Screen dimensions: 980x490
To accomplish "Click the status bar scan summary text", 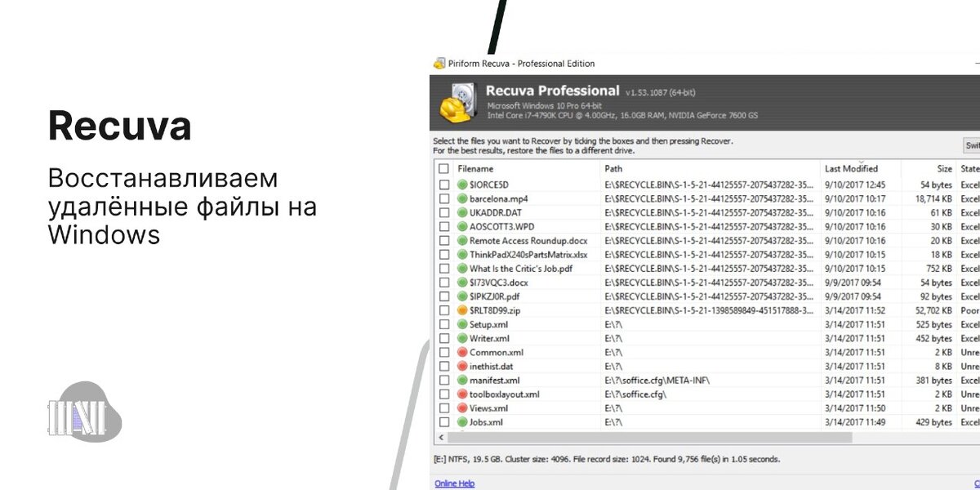I will click(x=607, y=459).
